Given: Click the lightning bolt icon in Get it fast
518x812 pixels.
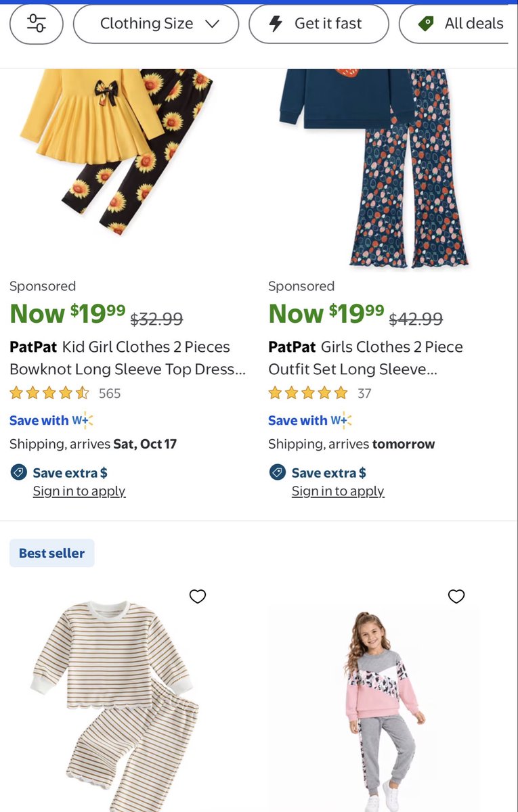Looking at the screenshot, I should (276, 24).
